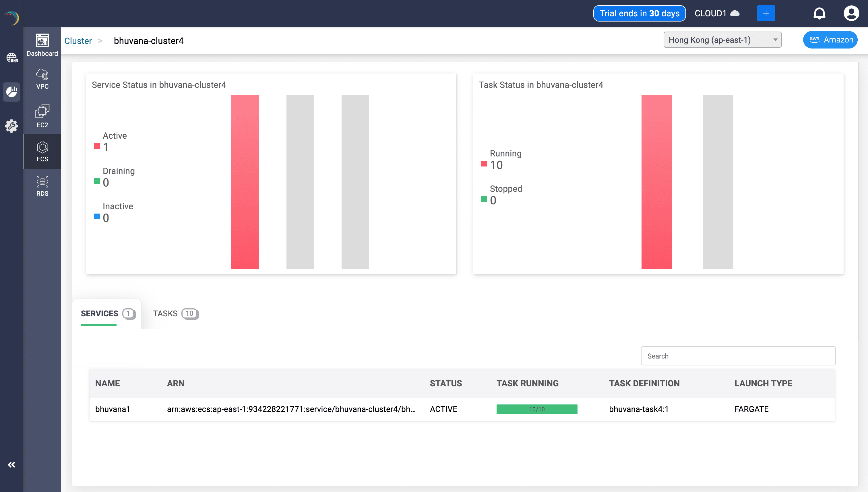Open the settings gear wrench icon

(11, 126)
